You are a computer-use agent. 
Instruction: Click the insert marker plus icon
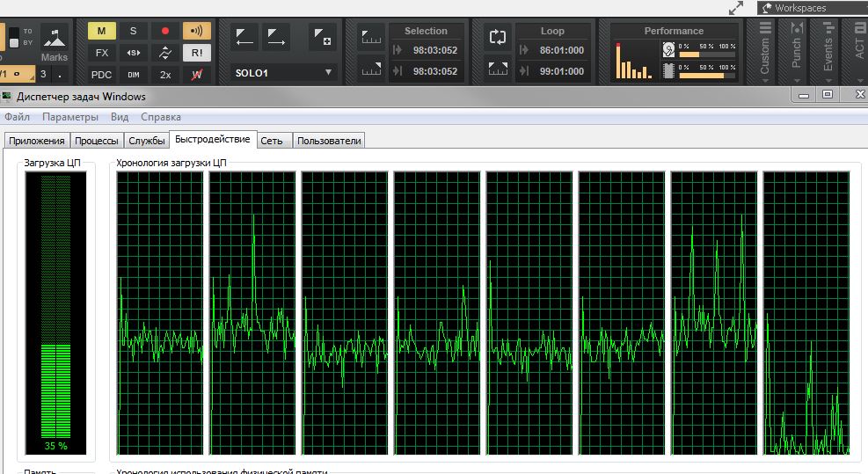322,38
